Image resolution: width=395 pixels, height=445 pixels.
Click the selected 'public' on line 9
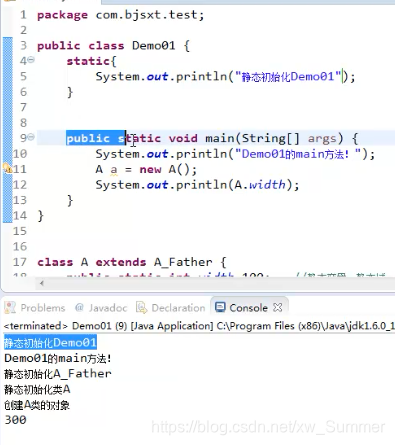point(88,138)
